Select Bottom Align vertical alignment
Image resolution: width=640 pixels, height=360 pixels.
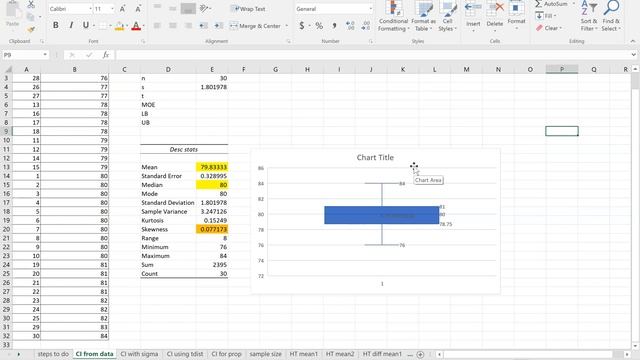(x=188, y=8)
